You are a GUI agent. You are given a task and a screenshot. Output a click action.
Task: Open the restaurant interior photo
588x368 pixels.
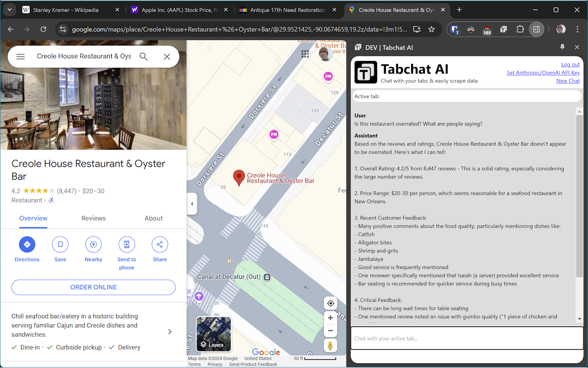click(x=93, y=95)
